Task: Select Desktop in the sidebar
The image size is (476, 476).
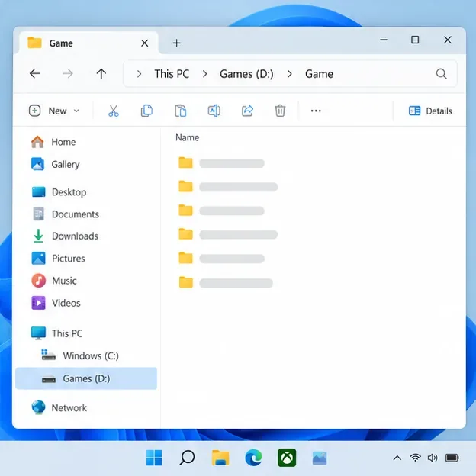Action: click(x=59, y=192)
